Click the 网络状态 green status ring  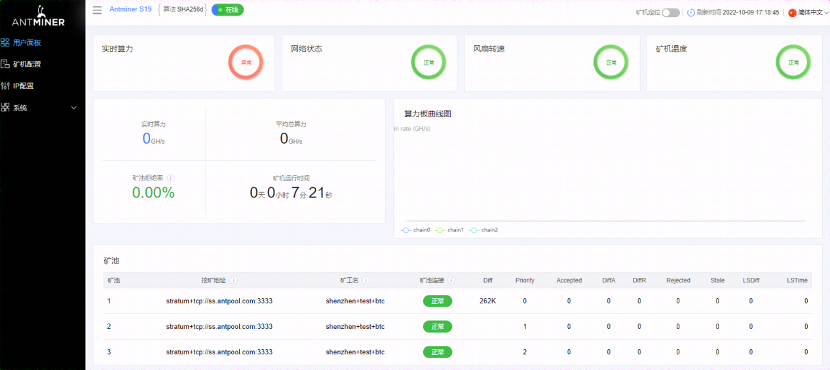428,62
